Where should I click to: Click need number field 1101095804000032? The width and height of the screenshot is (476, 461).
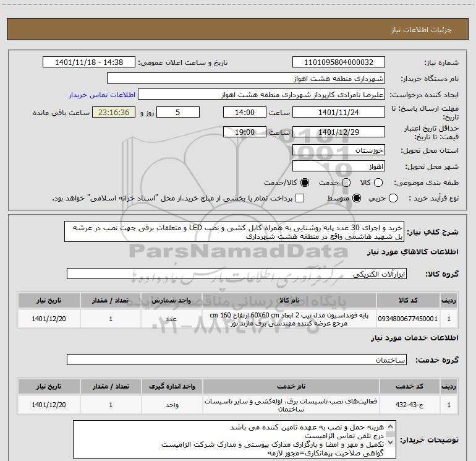(x=339, y=62)
